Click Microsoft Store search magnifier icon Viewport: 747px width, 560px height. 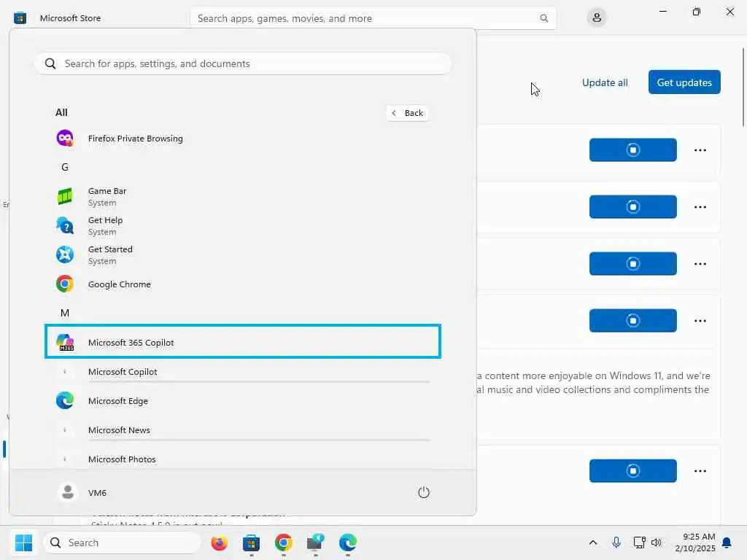pyautogui.click(x=543, y=18)
